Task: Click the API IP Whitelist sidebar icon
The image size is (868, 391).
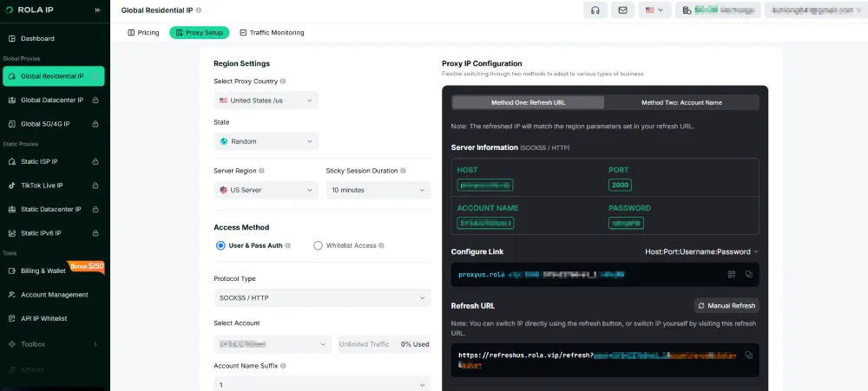Action: [12, 318]
